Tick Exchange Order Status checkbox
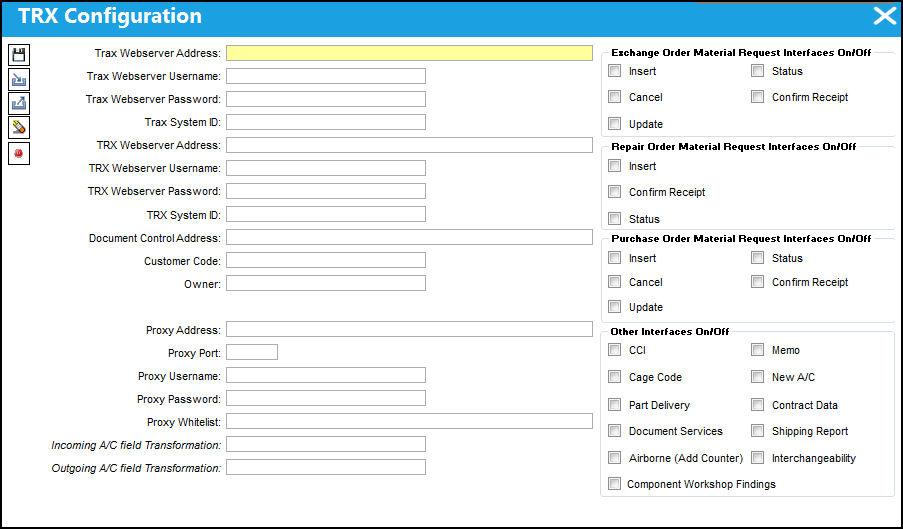 [758, 71]
